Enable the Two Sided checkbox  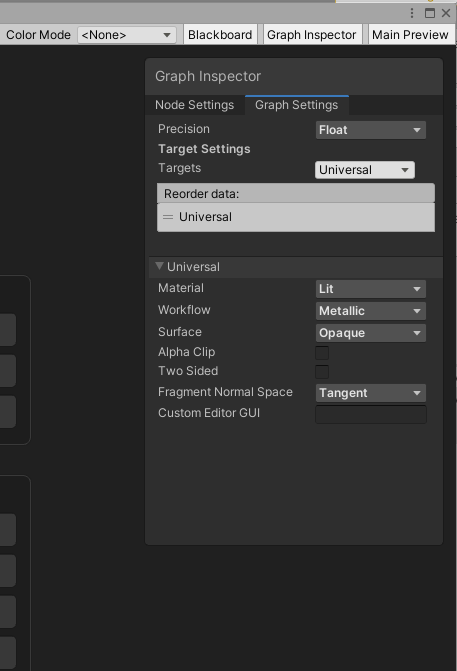[x=322, y=372]
